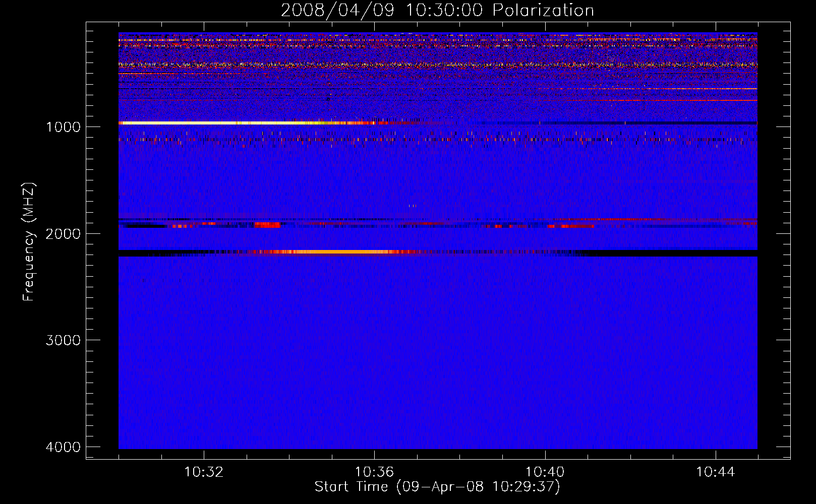Click the 'Start Time (09-Apr-08 10:29:37)' label
The height and width of the screenshot is (504, 816).
pyautogui.click(x=437, y=487)
